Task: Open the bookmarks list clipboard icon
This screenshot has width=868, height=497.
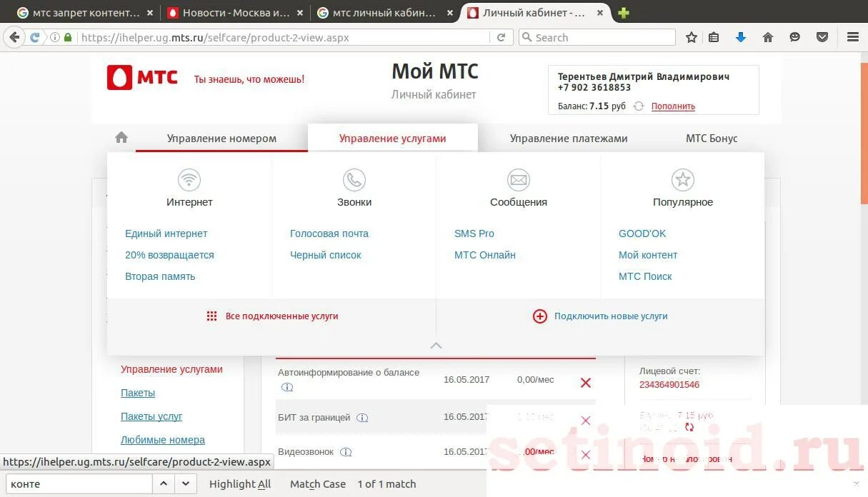Action: click(x=714, y=38)
